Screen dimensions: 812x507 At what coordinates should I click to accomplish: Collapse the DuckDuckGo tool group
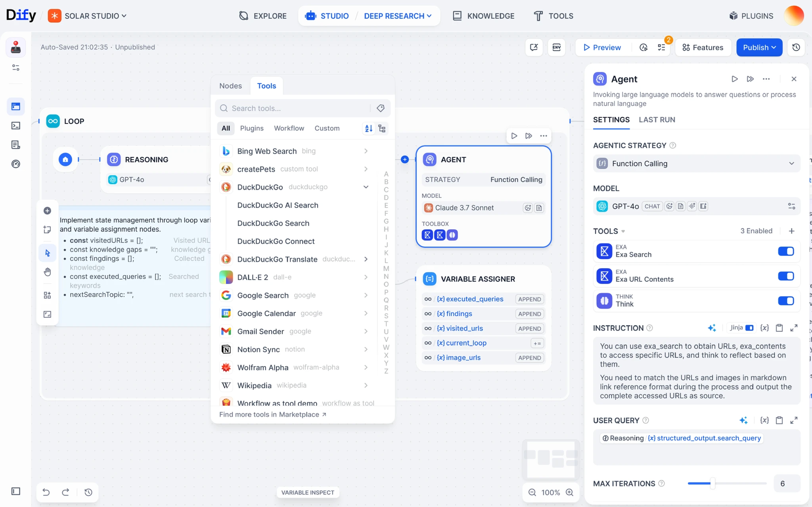coord(366,187)
